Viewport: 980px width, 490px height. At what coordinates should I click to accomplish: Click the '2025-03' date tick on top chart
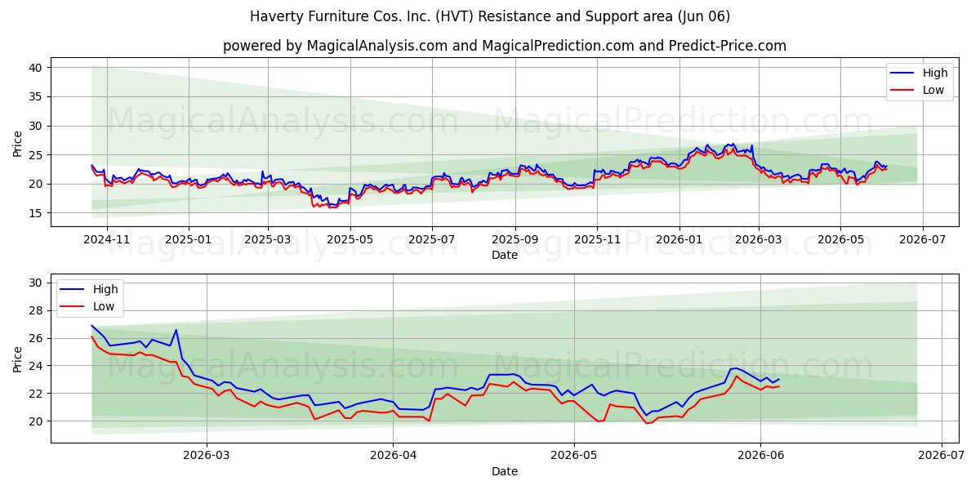267,241
